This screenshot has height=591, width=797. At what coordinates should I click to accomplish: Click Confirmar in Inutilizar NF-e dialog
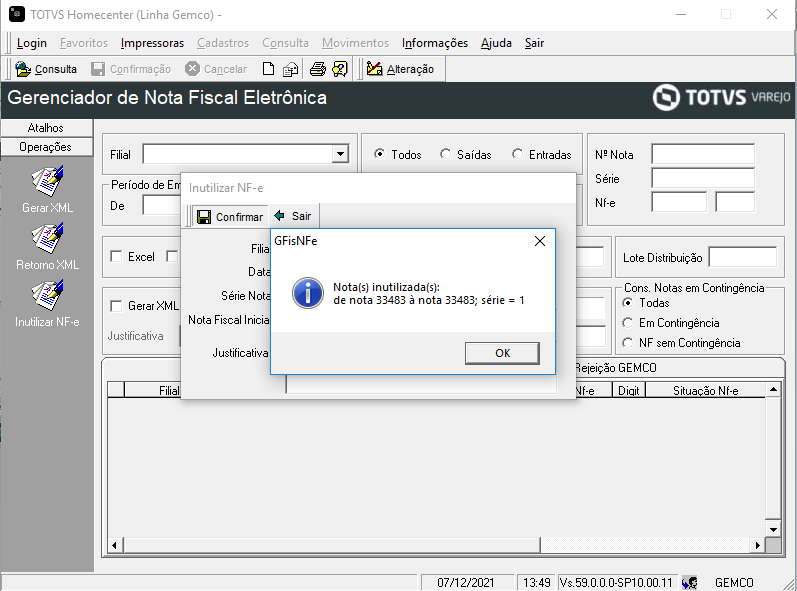(230, 217)
